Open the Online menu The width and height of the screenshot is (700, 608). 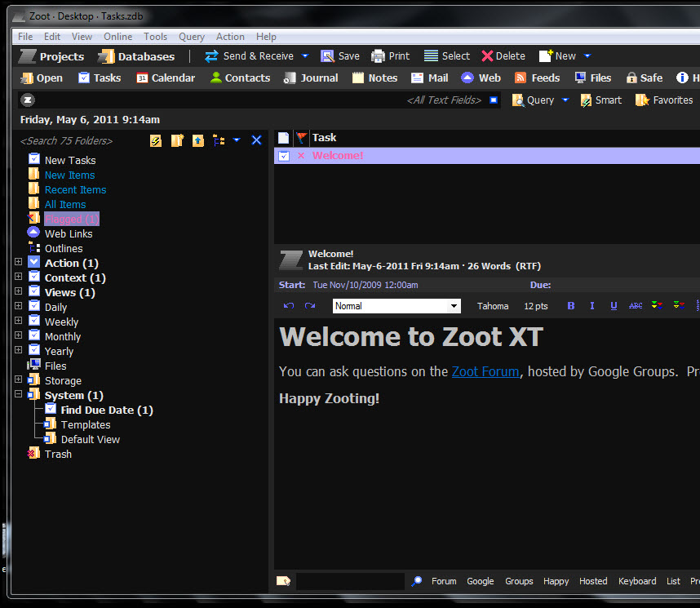pos(117,37)
